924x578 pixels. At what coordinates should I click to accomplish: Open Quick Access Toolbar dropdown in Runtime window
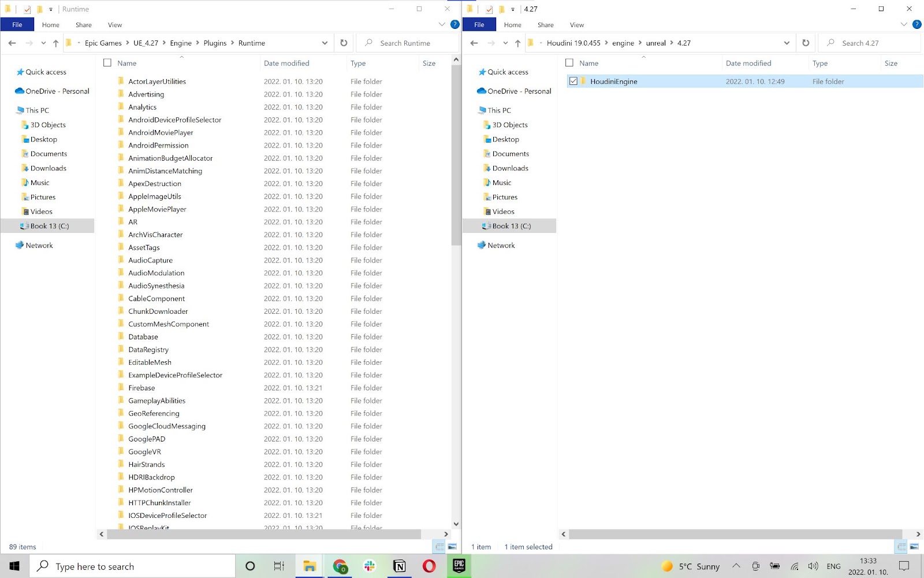(x=51, y=9)
